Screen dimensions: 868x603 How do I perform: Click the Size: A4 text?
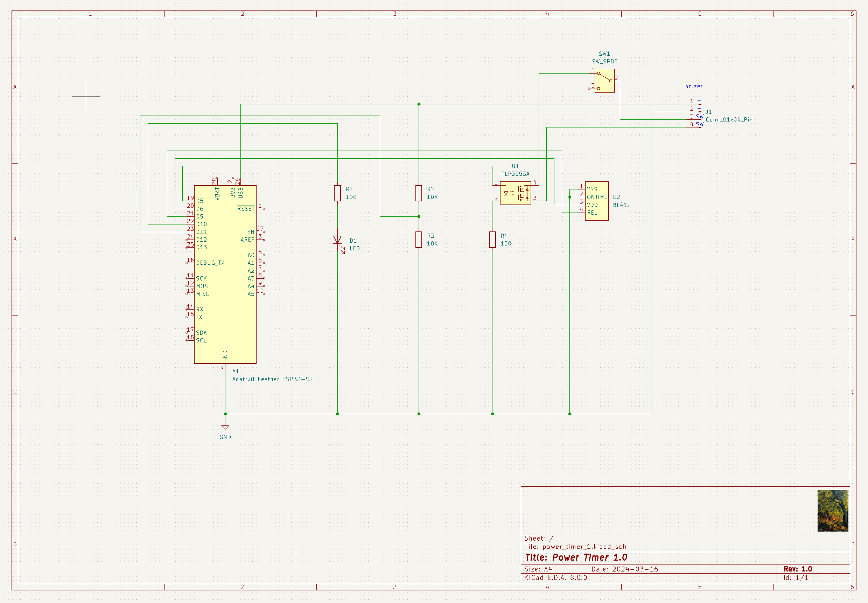pyautogui.click(x=538, y=569)
